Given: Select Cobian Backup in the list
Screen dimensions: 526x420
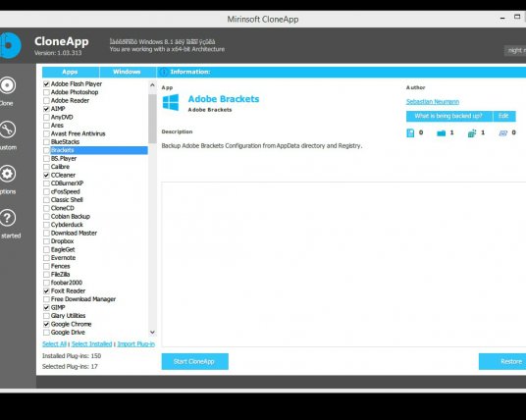Looking at the screenshot, I should [x=71, y=217].
